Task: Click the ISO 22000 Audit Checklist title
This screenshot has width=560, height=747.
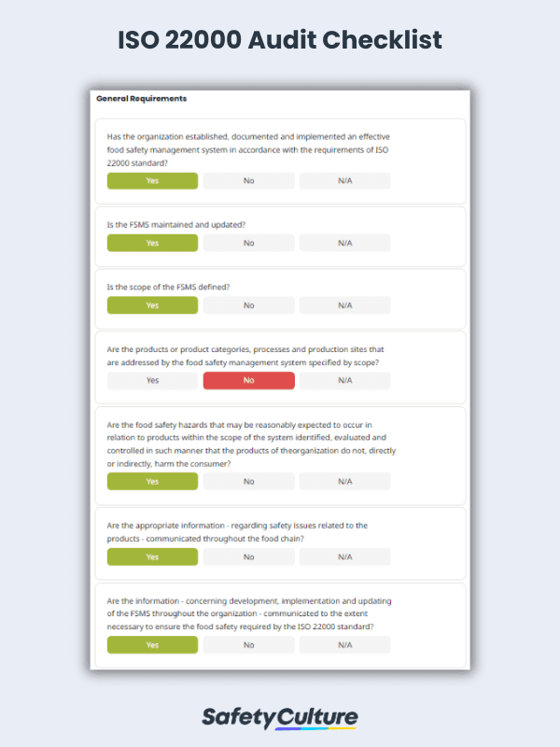Action: 280,40
